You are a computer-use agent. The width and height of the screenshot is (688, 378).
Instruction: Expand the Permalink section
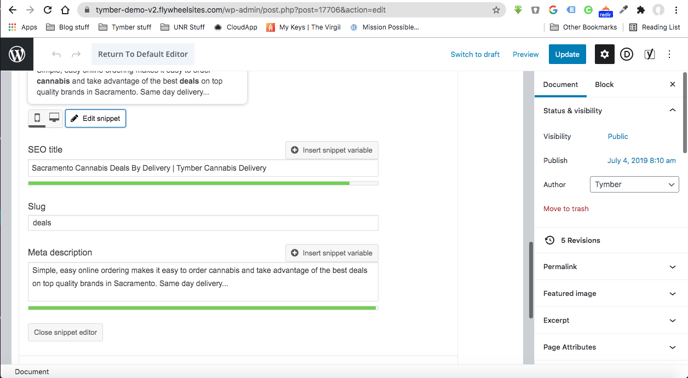[609, 267]
